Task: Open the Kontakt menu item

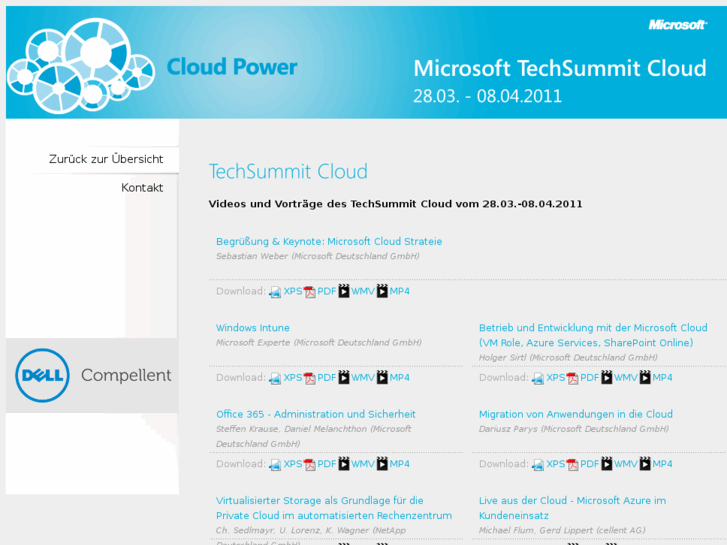Action: point(142,188)
